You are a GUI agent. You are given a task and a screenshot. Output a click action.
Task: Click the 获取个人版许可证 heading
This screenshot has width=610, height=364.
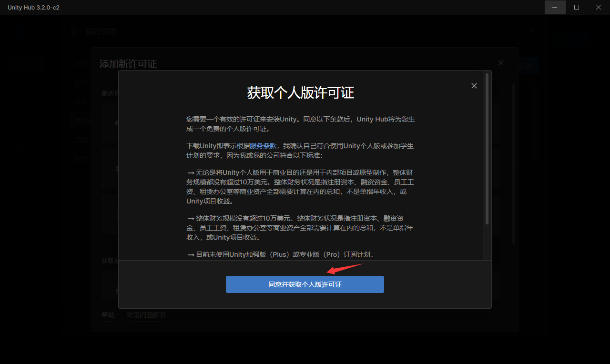coord(301,92)
